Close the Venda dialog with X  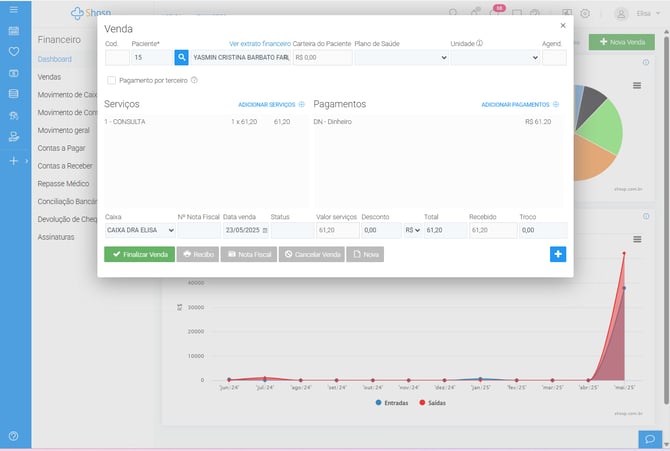click(562, 25)
